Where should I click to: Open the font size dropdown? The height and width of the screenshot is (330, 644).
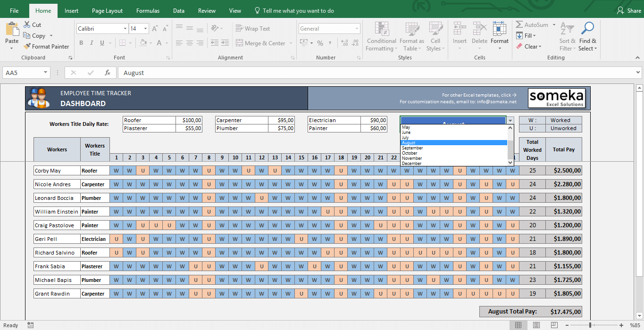coord(146,28)
